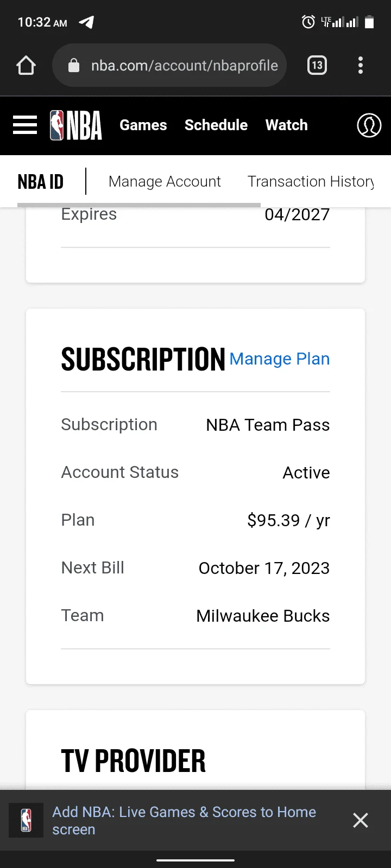Switch to the NBA ID tab

click(x=41, y=182)
